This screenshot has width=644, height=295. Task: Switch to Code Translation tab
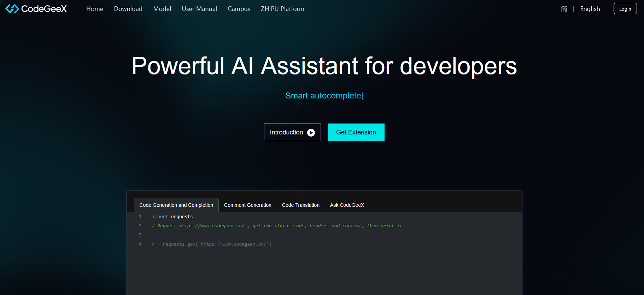300,205
